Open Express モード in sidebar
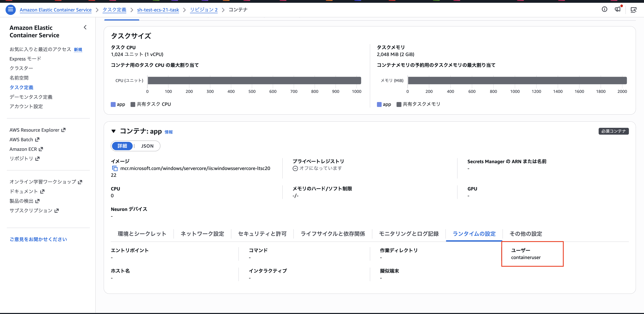 tap(25, 59)
